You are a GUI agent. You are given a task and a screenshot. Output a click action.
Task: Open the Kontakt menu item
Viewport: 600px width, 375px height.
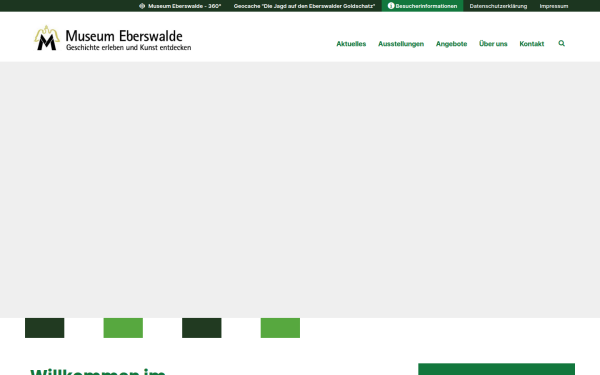pos(532,44)
